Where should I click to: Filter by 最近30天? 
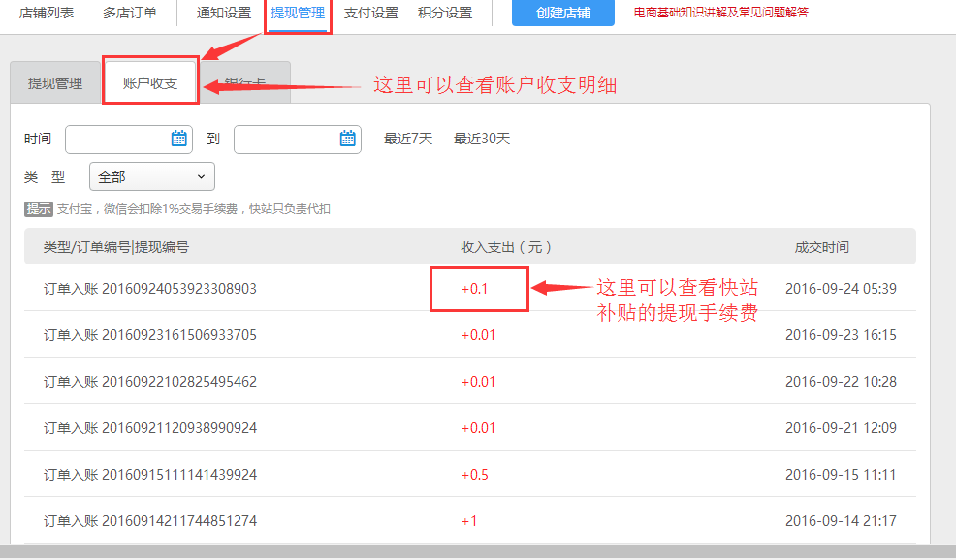(x=482, y=139)
